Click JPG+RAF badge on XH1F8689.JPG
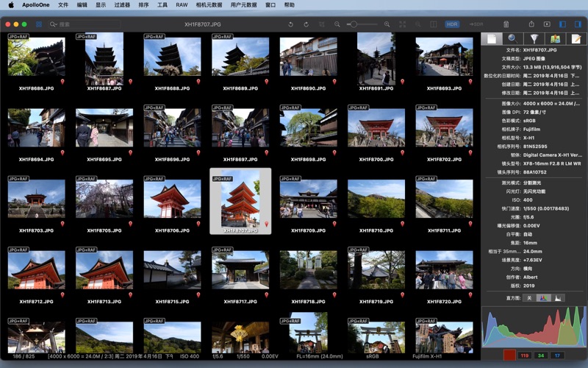The image size is (588, 368). click(223, 36)
